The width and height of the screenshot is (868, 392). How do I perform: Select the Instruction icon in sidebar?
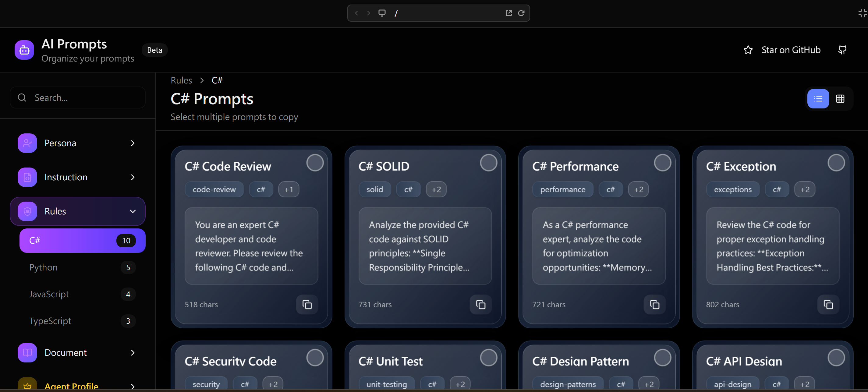(27, 177)
